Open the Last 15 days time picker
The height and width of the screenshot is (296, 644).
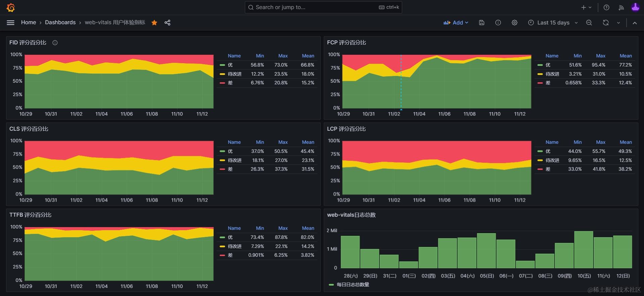tap(553, 23)
